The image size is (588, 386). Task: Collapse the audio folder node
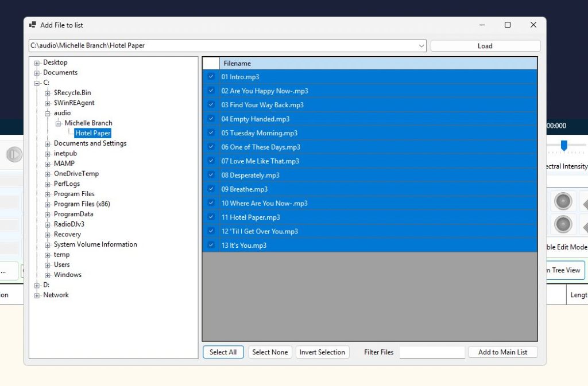coord(48,114)
